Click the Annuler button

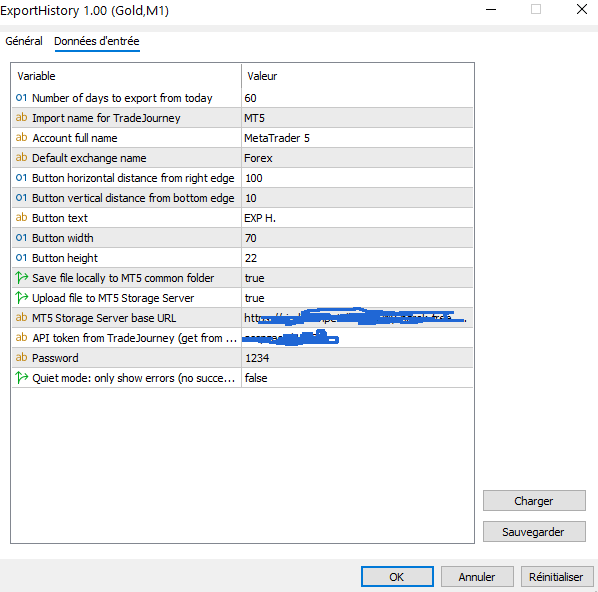point(477,576)
